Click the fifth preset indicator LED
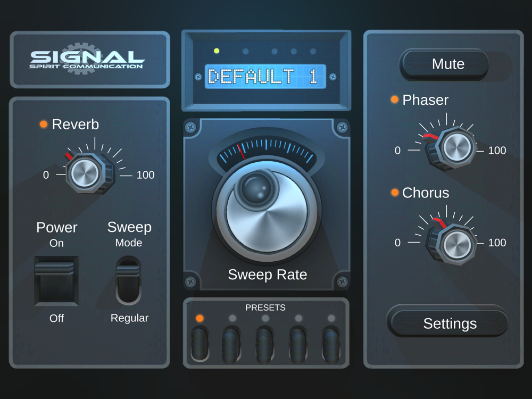Screen dimensions: 532x399 (331, 318)
